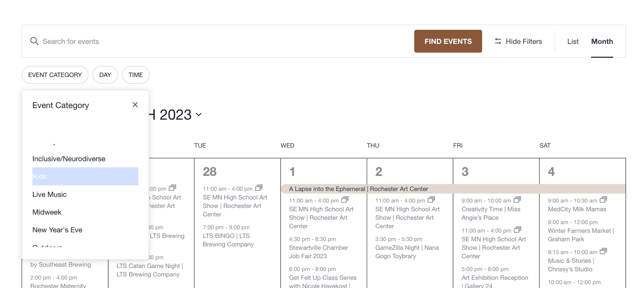644x288 pixels.
Task: Click the recurring icon on Thursday's SE MN Art Show
Action: pyautogui.click(x=432, y=199)
